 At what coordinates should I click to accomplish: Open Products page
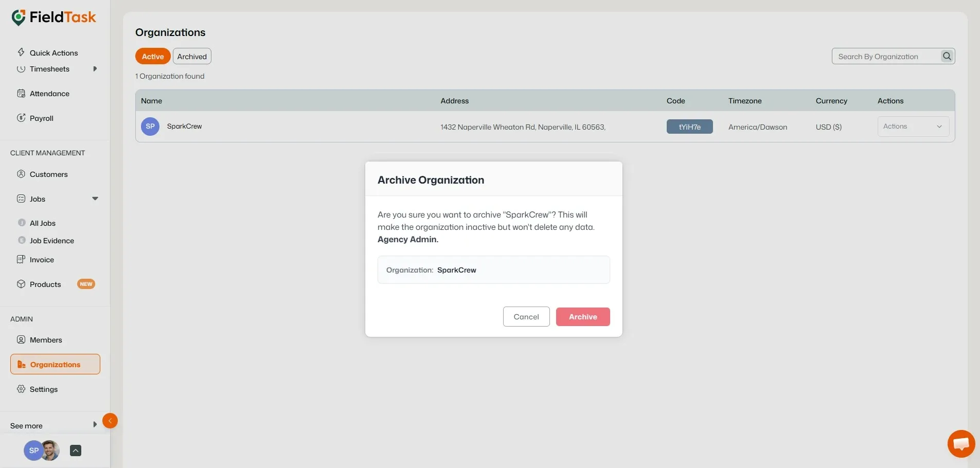(x=45, y=284)
